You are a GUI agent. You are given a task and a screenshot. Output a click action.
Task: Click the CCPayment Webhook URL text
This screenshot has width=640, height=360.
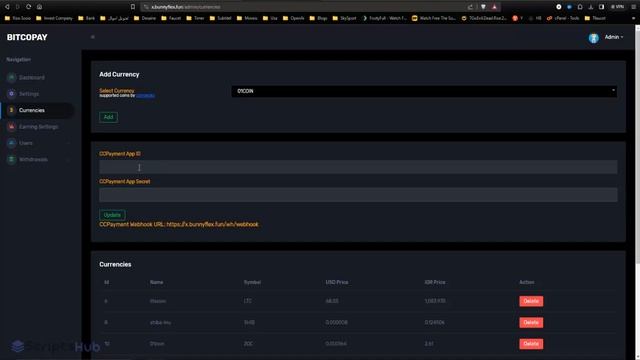(179, 224)
